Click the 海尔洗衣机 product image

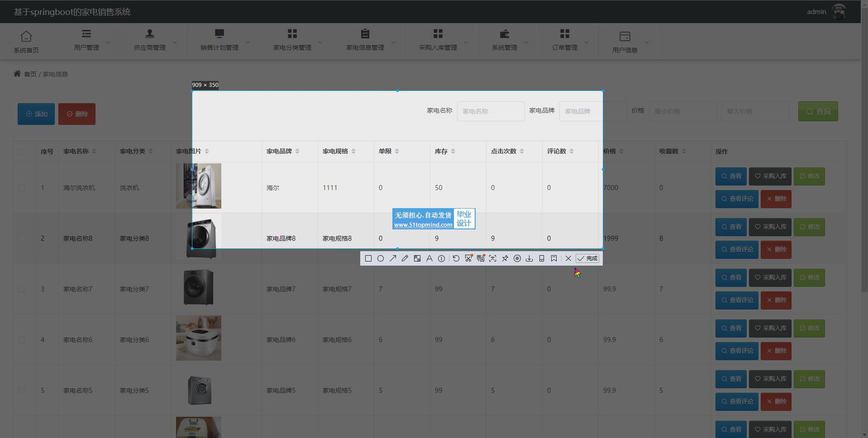[x=199, y=186]
